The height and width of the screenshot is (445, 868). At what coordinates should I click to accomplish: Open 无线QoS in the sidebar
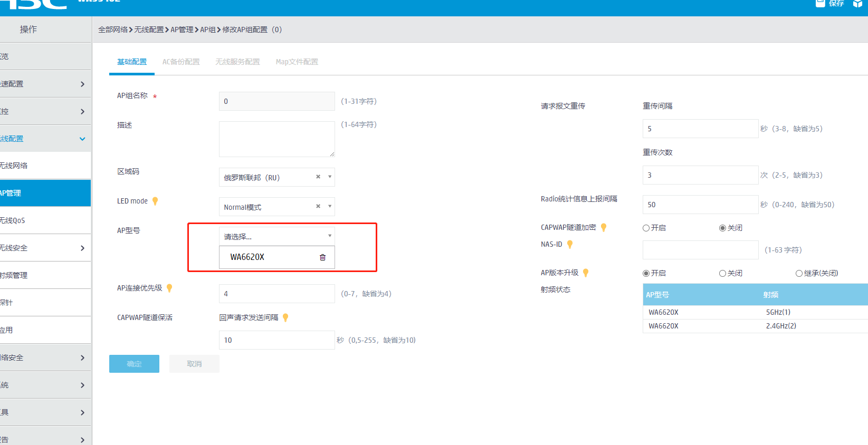tap(45, 220)
